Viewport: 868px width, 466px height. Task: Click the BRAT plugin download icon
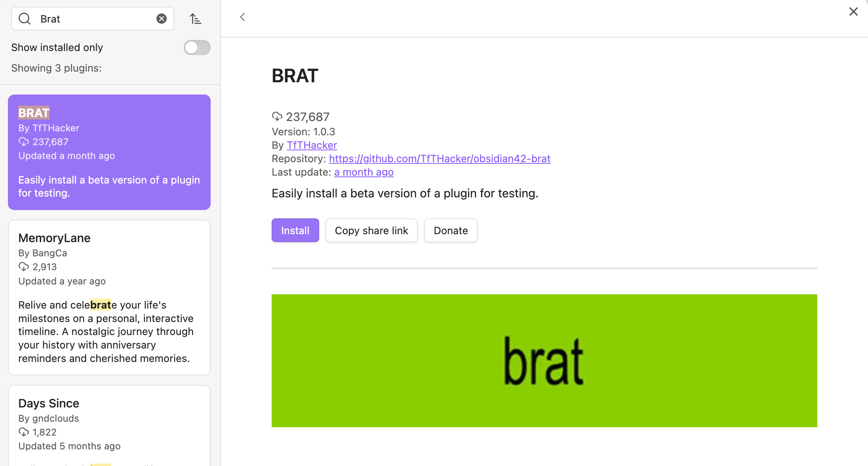(x=278, y=116)
